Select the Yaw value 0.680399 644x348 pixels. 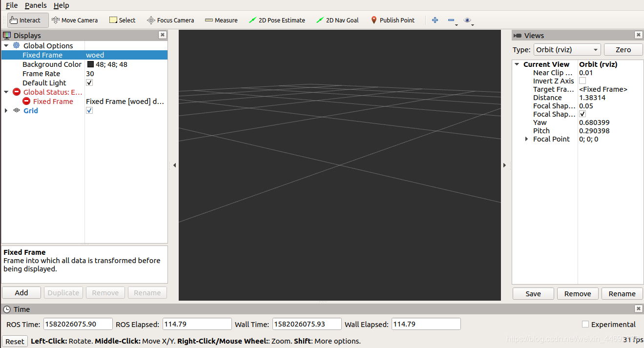594,123
